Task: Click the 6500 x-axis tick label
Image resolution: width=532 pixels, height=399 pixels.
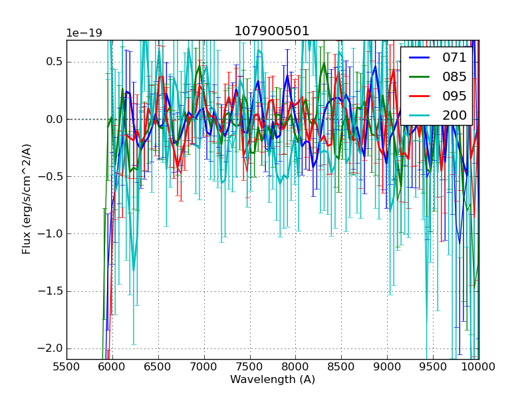Action: 158,367
